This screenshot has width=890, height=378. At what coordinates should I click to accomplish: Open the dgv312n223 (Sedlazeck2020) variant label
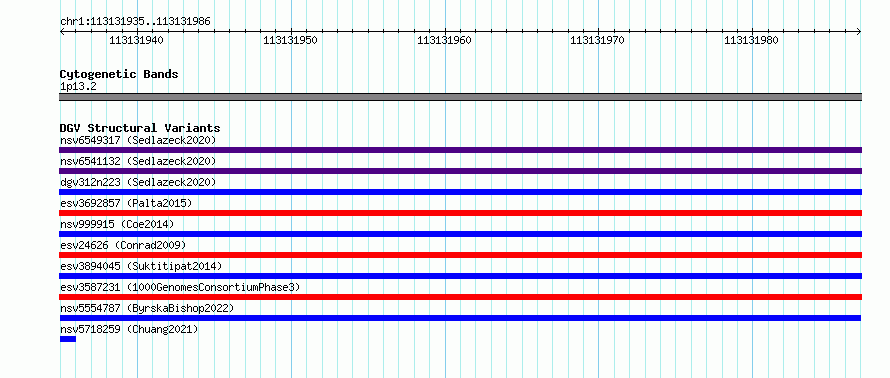138,182
